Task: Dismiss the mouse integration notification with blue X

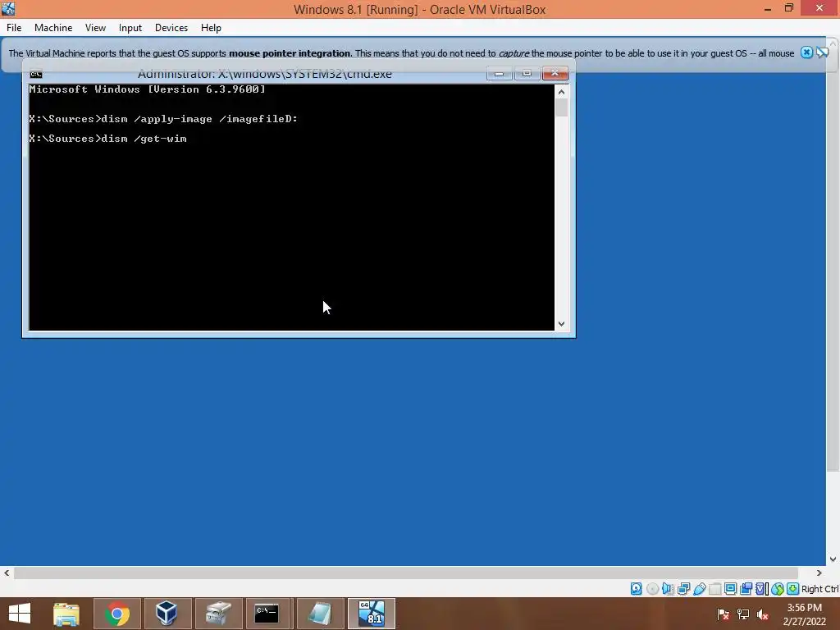Action: 806,52
